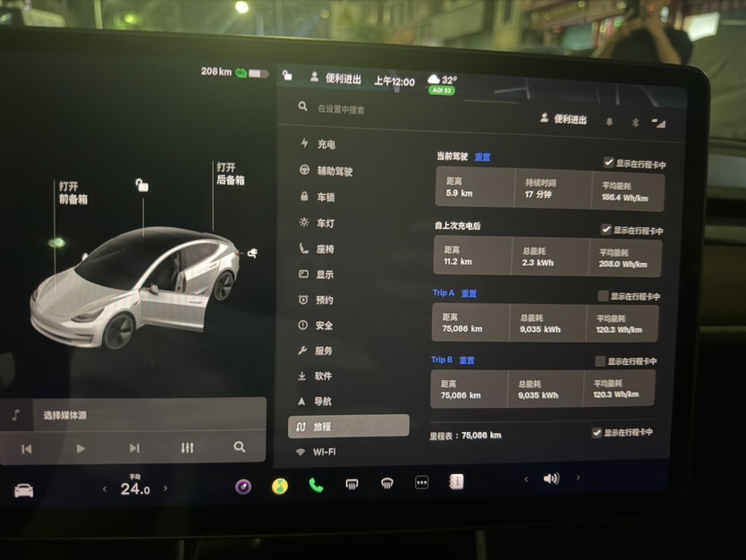The width and height of the screenshot is (746, 560).
Task: Open the three-dots app launcher
Action: (421, 482)
